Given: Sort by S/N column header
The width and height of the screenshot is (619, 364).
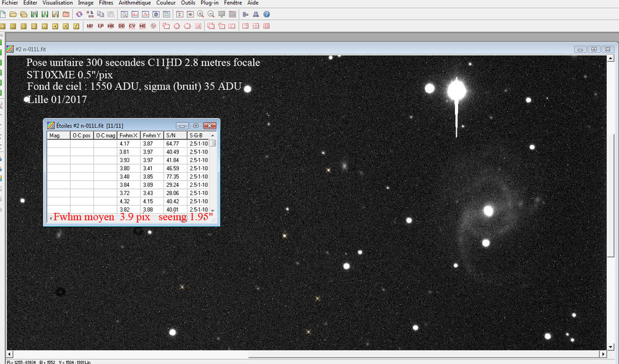Looking at the screenshot, I should pos(175,136).
